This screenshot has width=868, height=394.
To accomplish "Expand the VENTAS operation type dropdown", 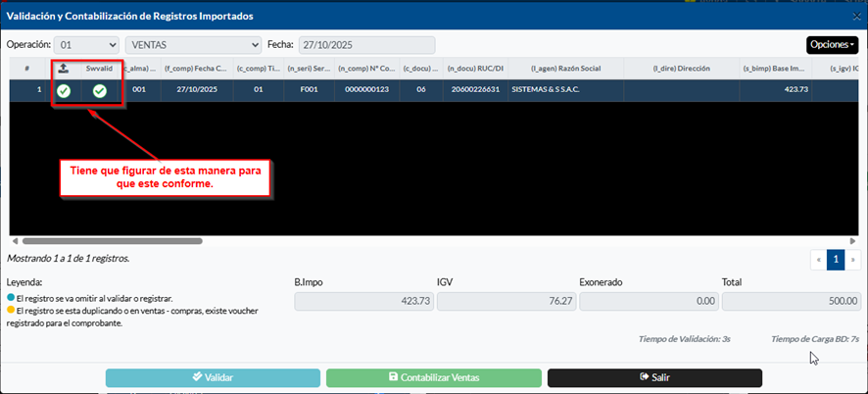I will (x=192, y=45).
